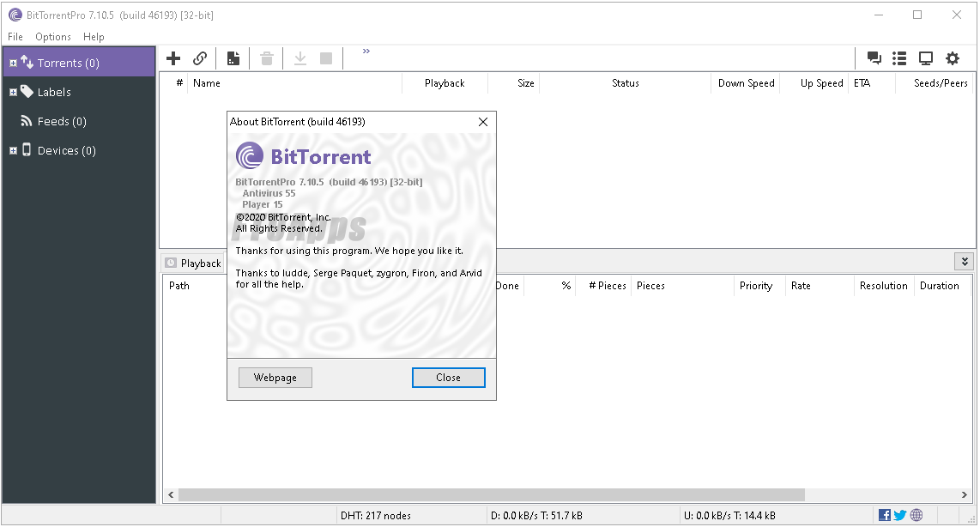Switch to list view icon in toolbar
This screenshot has height=527, width=980.
click(x=899, y=58)
